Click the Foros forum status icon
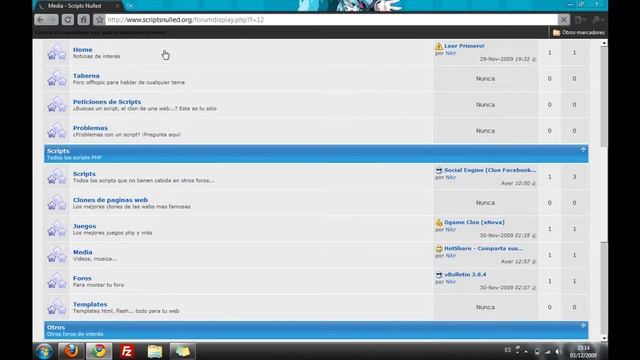This screenshot has width=640, height=360. point(57,281)
